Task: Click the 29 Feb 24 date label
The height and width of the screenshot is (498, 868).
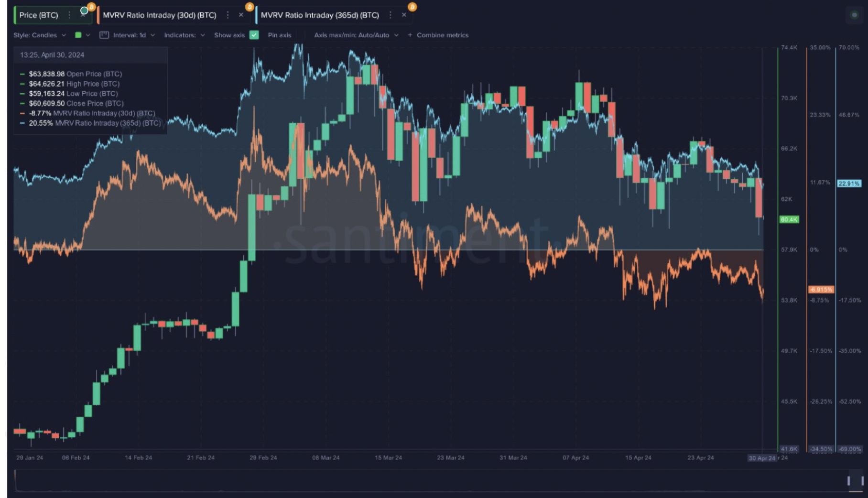Action: click(x=263, y=458)
